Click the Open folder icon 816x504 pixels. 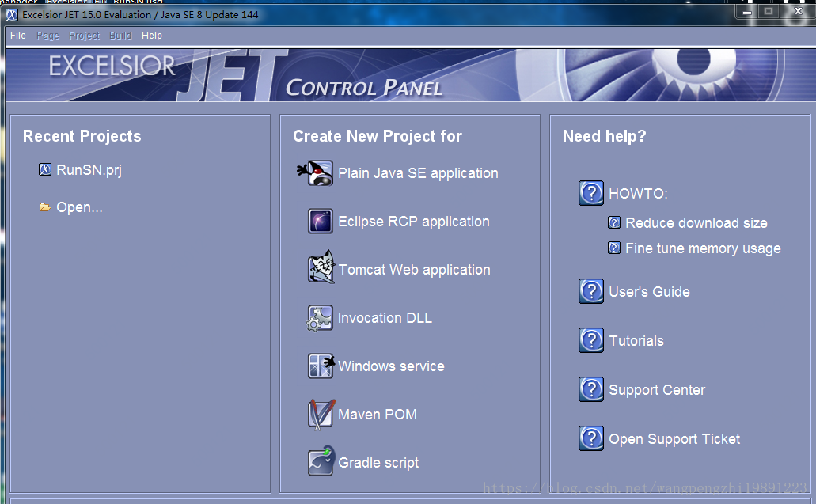pos(45,207)
